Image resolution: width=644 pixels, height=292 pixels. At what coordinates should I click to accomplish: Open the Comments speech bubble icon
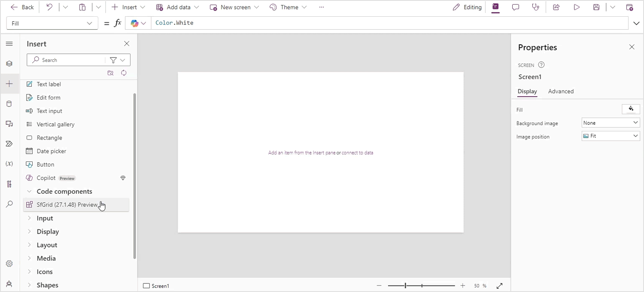pyautogui.click(x=516, y=7)
